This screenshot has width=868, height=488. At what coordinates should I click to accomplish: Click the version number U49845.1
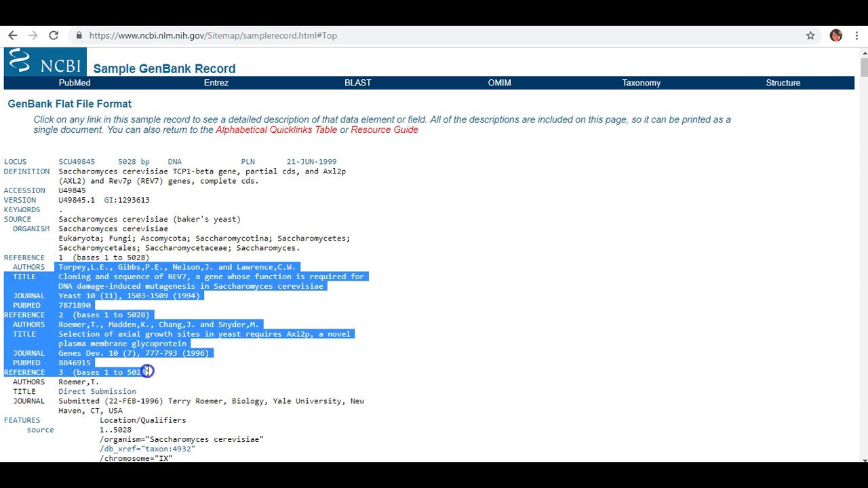pyautogui.click(x=77, y=200)
